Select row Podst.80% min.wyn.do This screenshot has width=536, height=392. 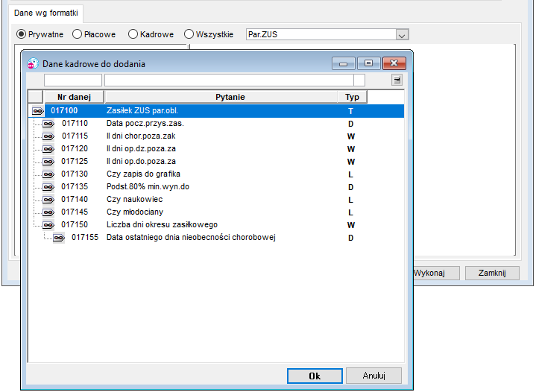pyautogui.click(x=216, y=187)
